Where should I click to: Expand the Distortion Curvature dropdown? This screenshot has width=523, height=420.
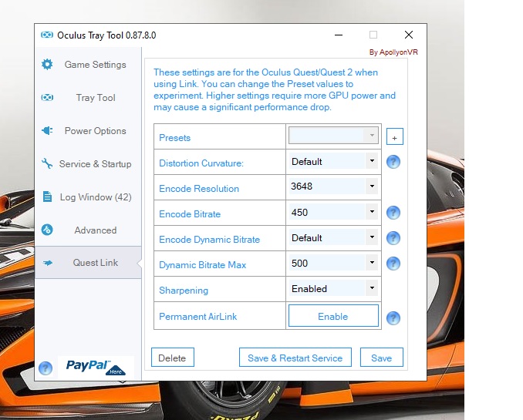372,161
